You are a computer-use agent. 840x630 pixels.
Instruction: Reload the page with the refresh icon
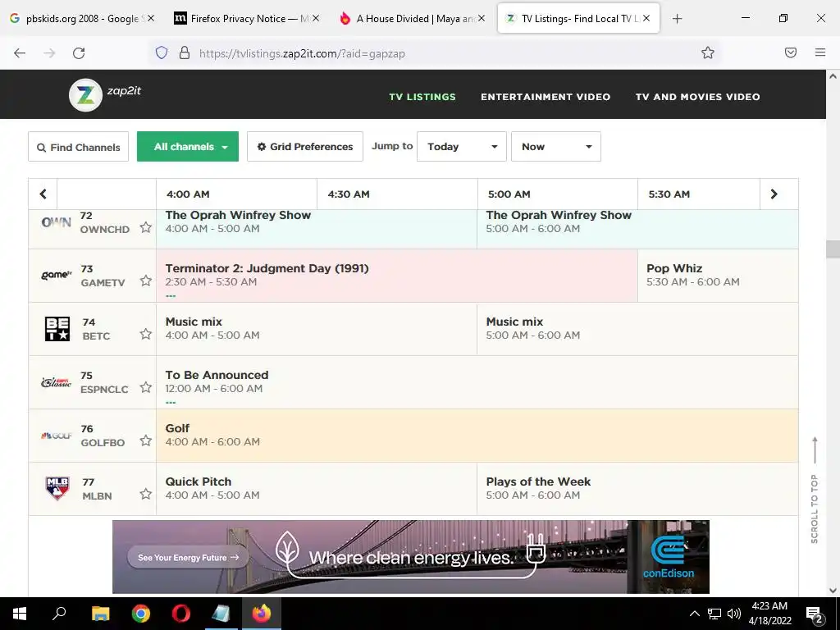click(x=79, y=53)
